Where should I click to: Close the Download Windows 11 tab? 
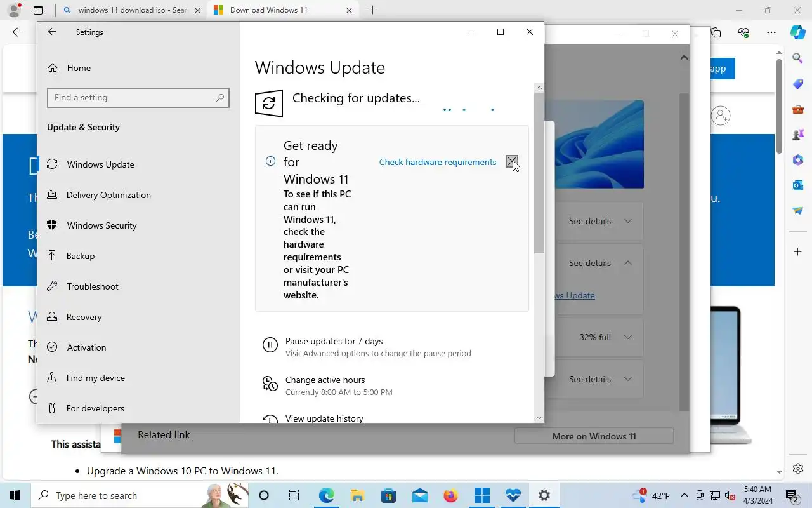tap(349, 10)
